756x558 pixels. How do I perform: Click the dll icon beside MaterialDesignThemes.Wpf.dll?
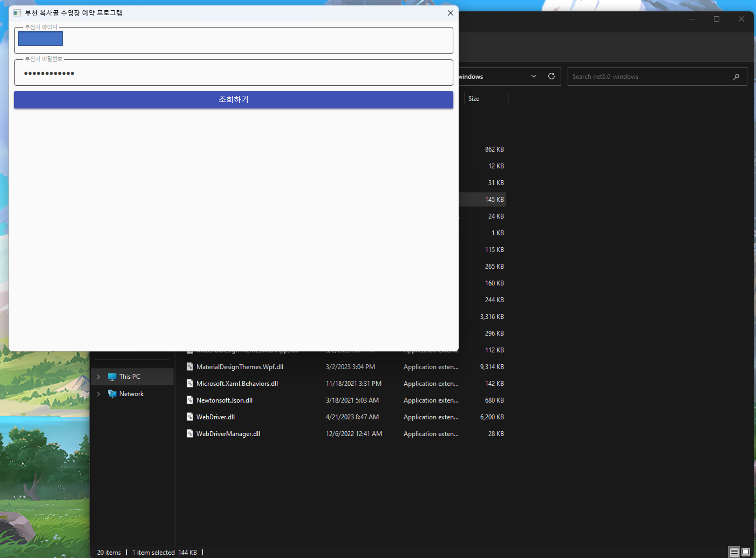click(x=190, y=367)
